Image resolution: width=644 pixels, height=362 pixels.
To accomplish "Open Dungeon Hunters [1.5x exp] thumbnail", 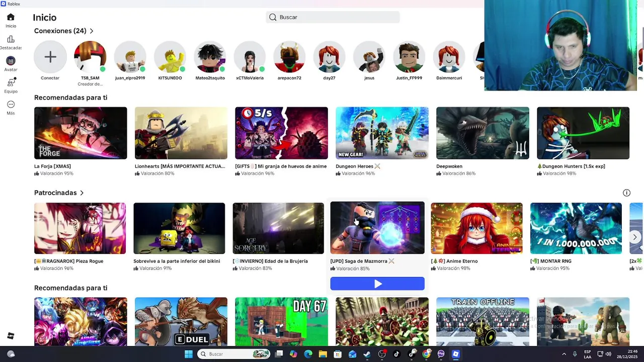I will (x=583, y=133).
